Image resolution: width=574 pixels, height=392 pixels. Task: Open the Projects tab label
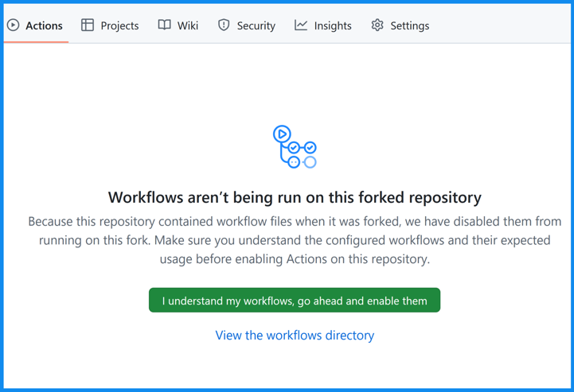click(x=119, y=25)
